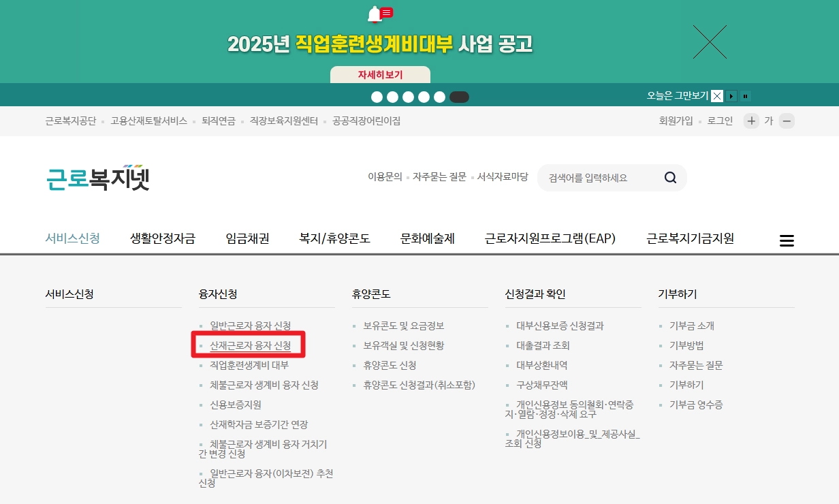Screen dimensions: 839x504
Task: Open the highlighted 산재근로자 융자 신청 link
Action: click(x=252, y=345)
